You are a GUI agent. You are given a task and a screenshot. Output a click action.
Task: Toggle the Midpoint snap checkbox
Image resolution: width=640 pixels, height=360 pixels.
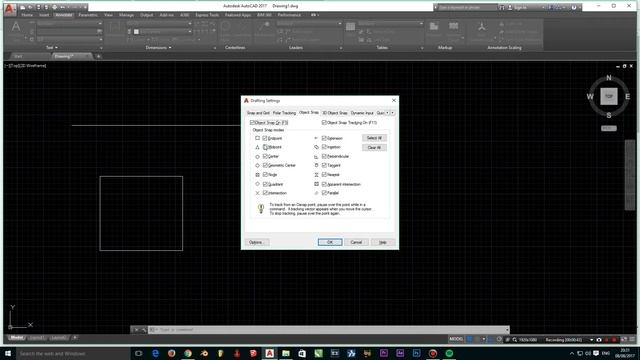[x=265, y=147]
